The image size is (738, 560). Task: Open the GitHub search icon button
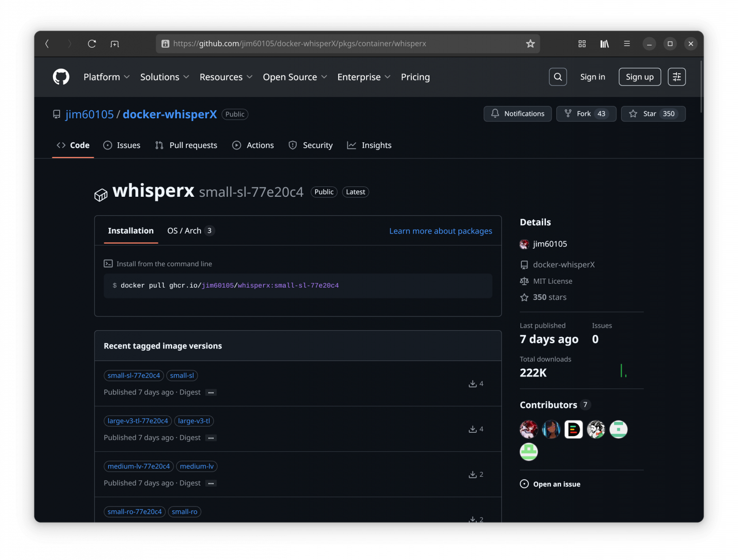coord(558,77)
